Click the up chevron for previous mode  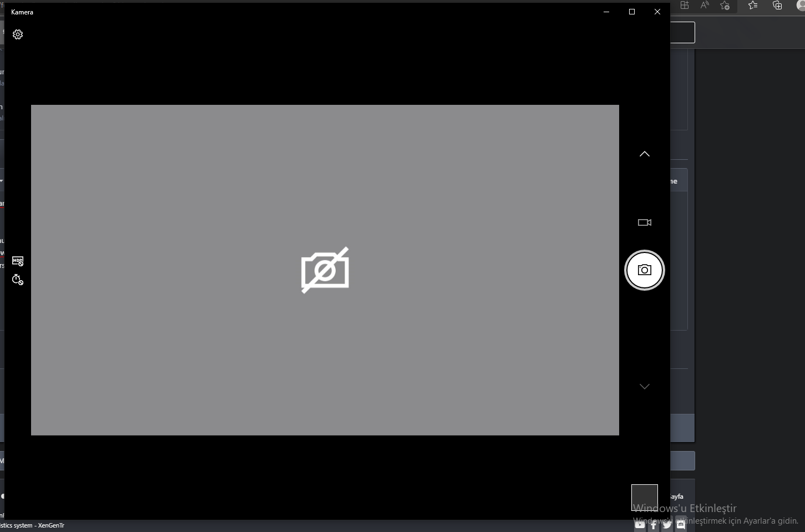point(644,154)
